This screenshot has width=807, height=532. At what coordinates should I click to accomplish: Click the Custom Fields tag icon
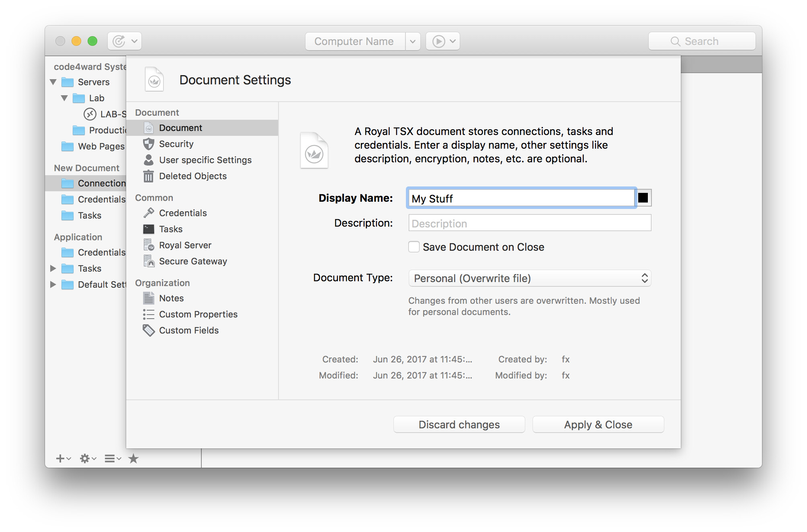[x=149, y=330]
